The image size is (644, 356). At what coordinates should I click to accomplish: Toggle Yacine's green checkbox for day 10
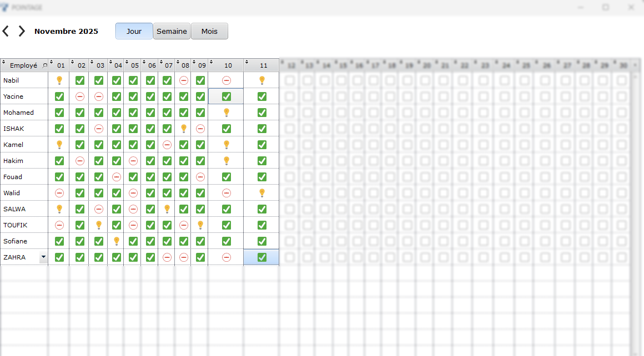(226, 96)
